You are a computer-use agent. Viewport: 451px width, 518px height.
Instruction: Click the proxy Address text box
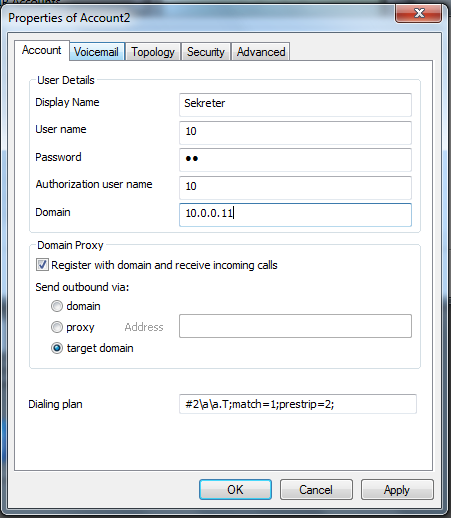[x=295, y=326]
